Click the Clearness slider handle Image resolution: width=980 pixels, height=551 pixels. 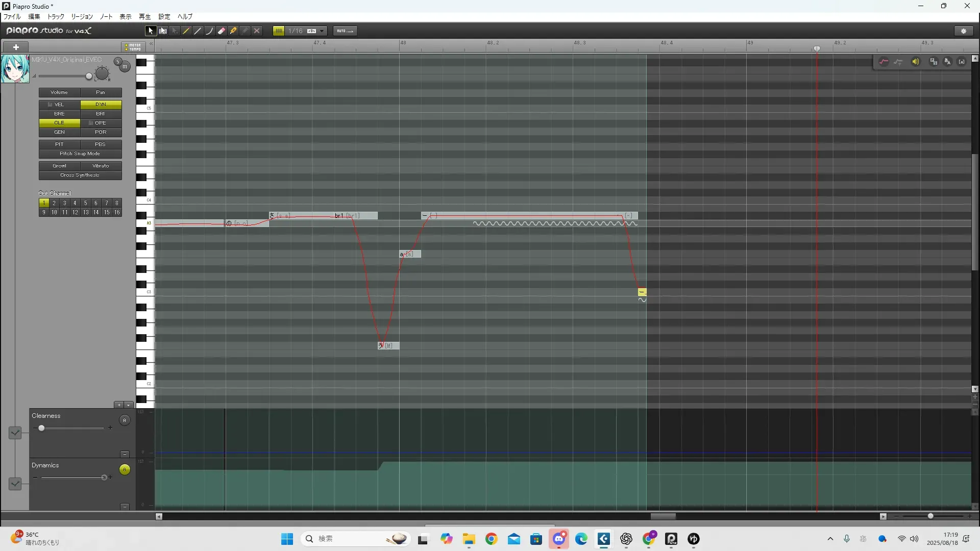tap(42, 428)
